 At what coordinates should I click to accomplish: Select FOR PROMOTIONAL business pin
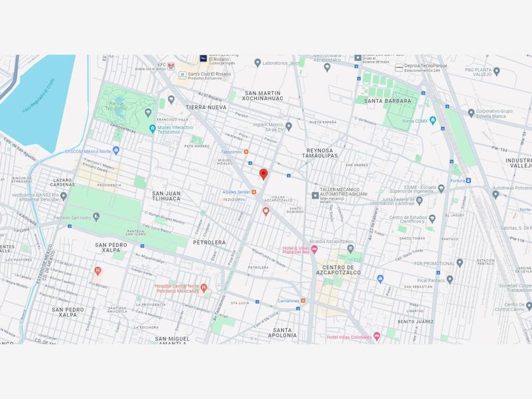[460, 263]
